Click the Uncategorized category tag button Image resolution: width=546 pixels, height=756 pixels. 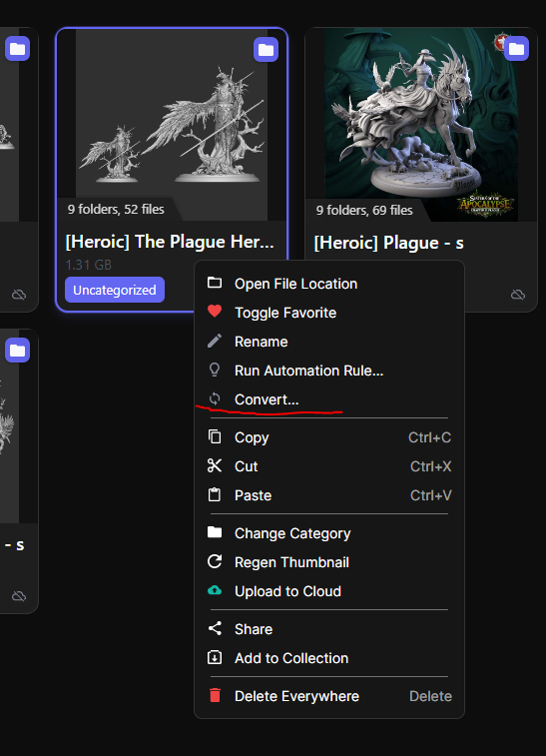point(115,290)
